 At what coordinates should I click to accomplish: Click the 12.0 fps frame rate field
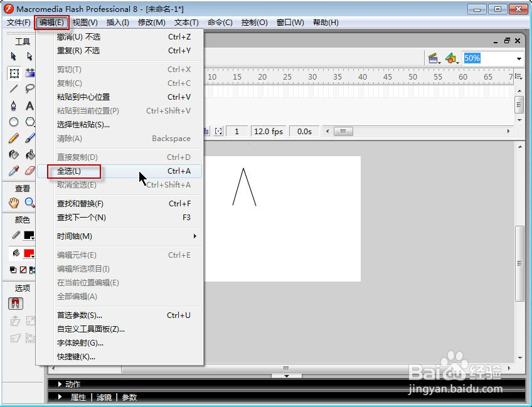pyautogui.click(x=269, y=131)
